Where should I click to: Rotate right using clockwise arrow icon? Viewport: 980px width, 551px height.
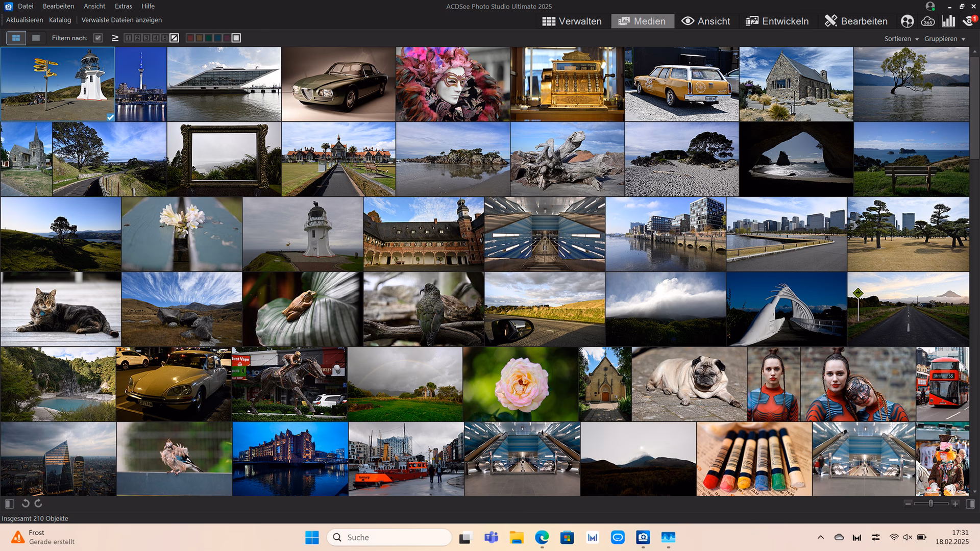coord(38,504)
